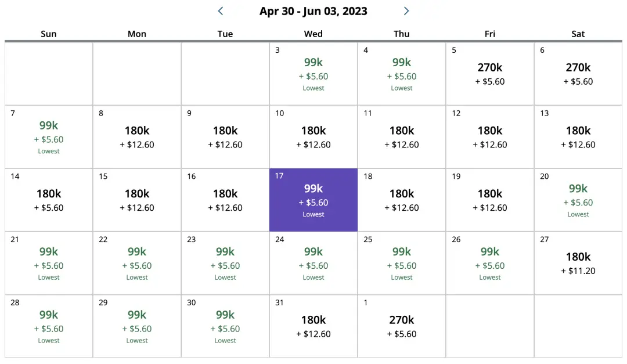
Task: Select May 14 180k + $5.60 fare
Action: tap(49, 200)
